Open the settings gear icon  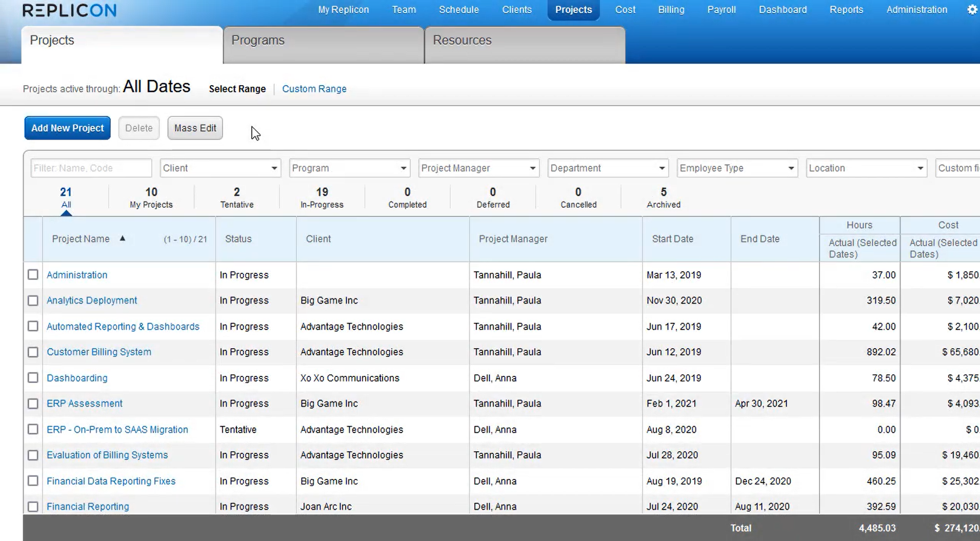(x=972, y=10)
